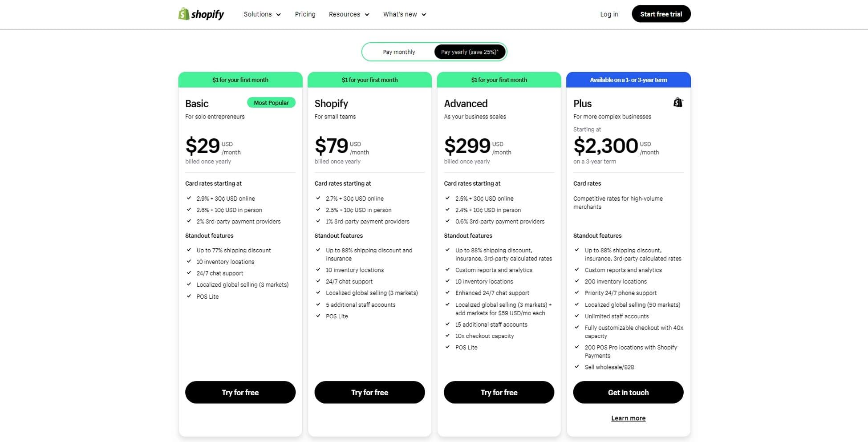Click the Shopify Plus bag icon
Image resolution: width=868 pixels, height=442 pixels.
point(678,102)
